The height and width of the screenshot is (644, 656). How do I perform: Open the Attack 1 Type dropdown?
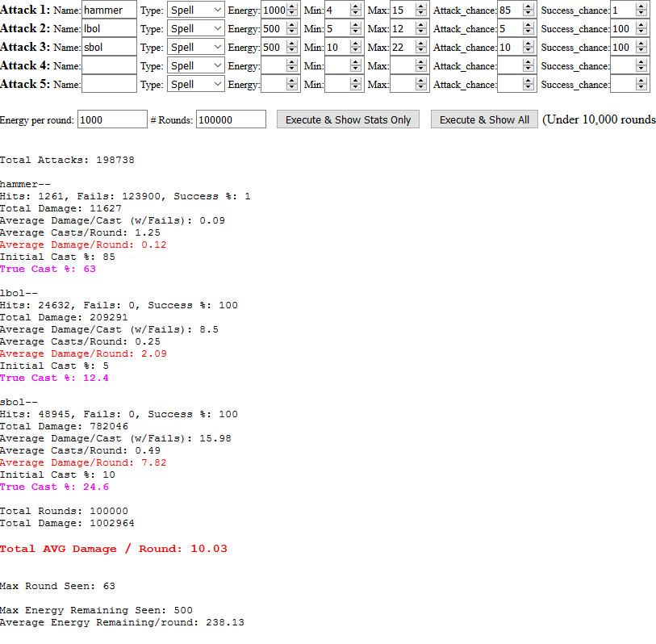pyautogui.click(x=196, y=10)
